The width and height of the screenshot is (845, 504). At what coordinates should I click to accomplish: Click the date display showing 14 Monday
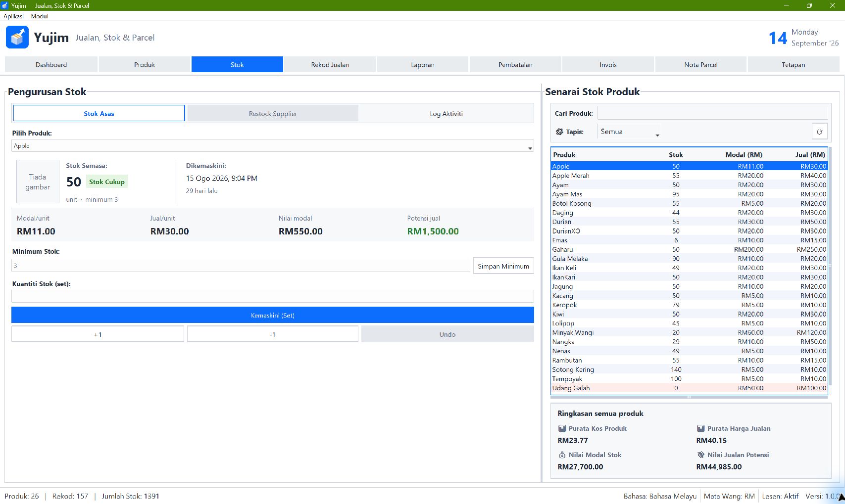(803, 38)
